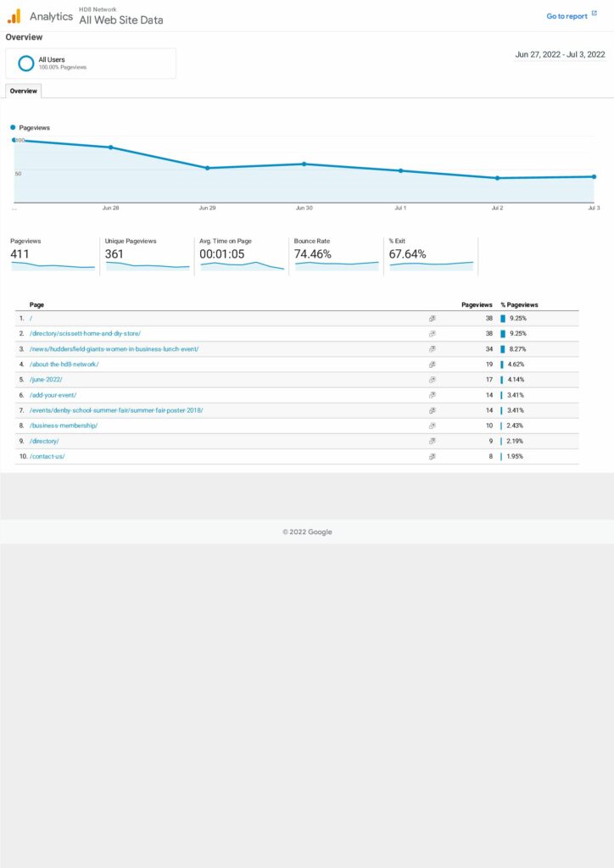This screenshot has width=614, height=868.
Task: Click the Bounce Rate 74.46% metric sparkline
Action: point(337,264)
